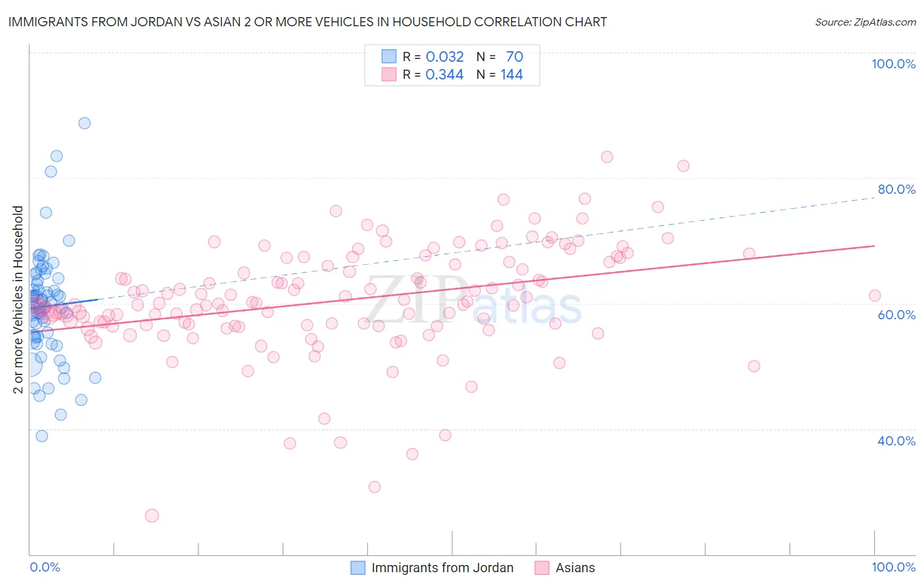Select the Immigrants from Jordan legend label
This screenshot has width=924, height=586.
(x=442, y=568)
